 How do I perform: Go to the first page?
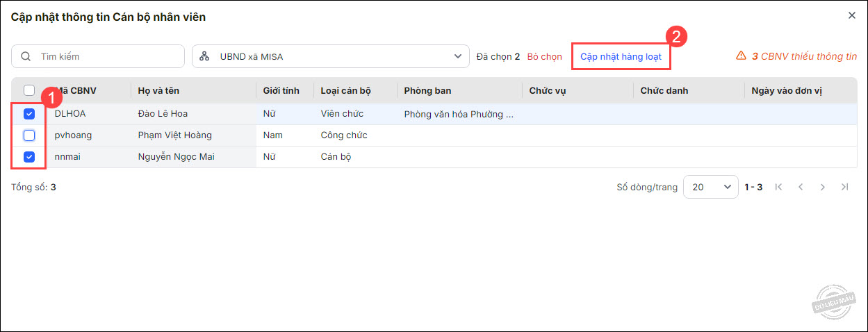click(778, 187)
